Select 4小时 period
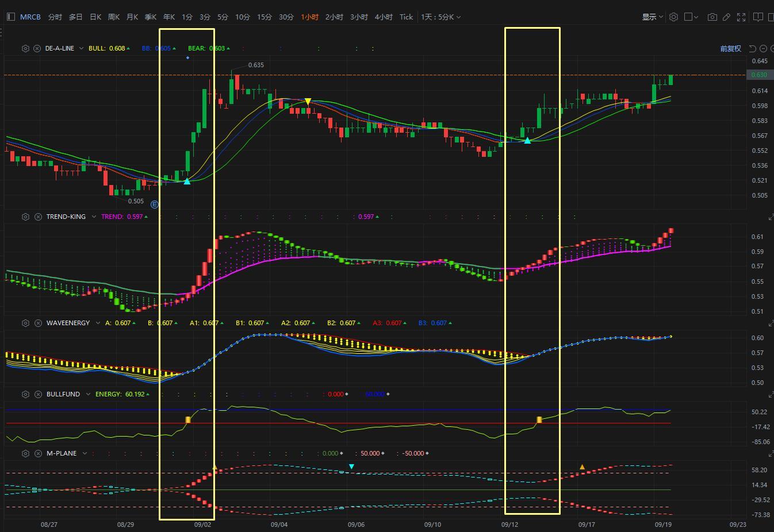This screenshot has height=532, width=774. [x=384, y=17]
